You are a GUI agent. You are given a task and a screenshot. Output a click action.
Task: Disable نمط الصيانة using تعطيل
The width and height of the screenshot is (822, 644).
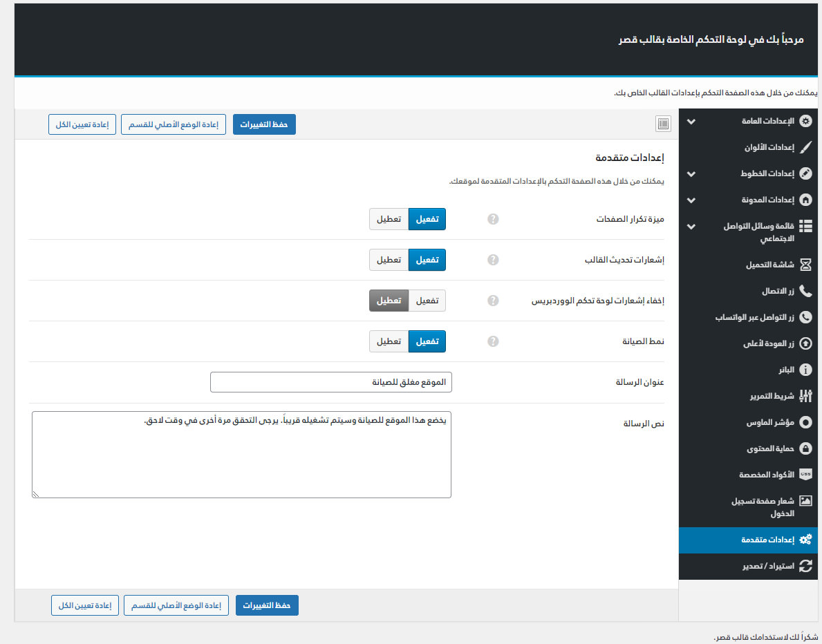point(389,341)
